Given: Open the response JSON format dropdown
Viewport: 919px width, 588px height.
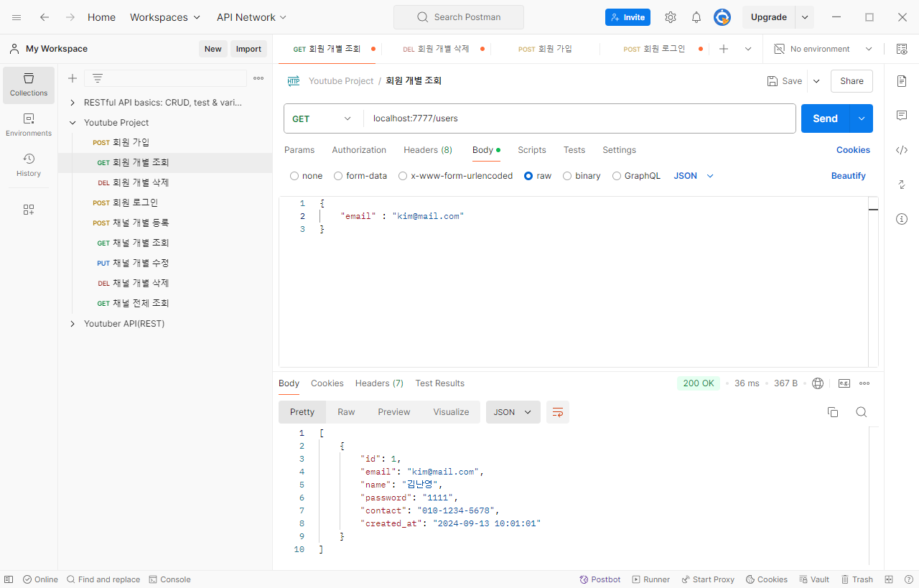Looking at the screenshot, I should (x=513, y=412).
